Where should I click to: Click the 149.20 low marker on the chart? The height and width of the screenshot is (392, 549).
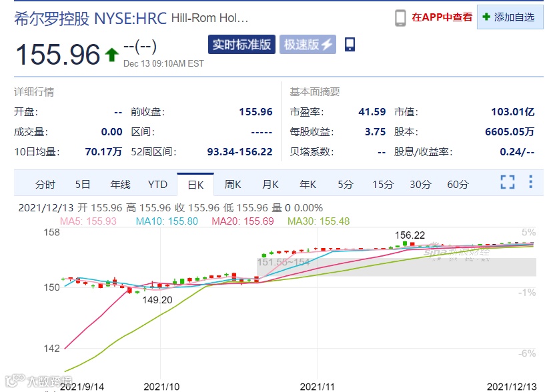pyautogui.click(x=157, y=300)
